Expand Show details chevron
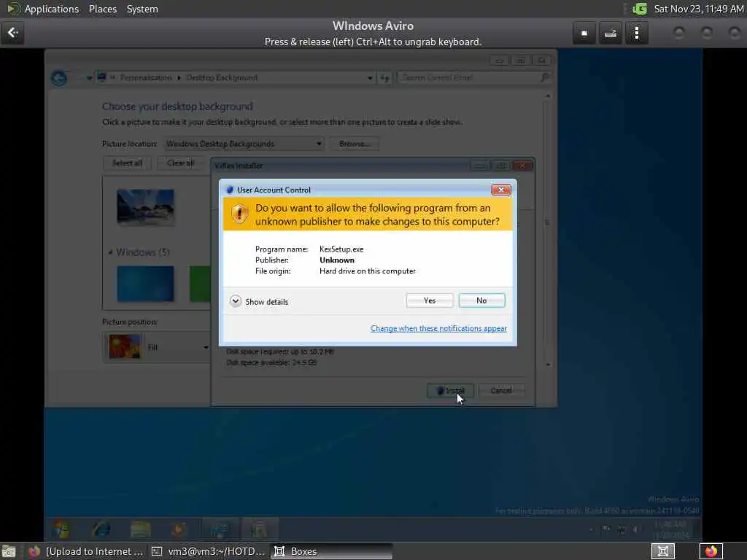This screenshot has width=747, height=560. pos(236,301)
